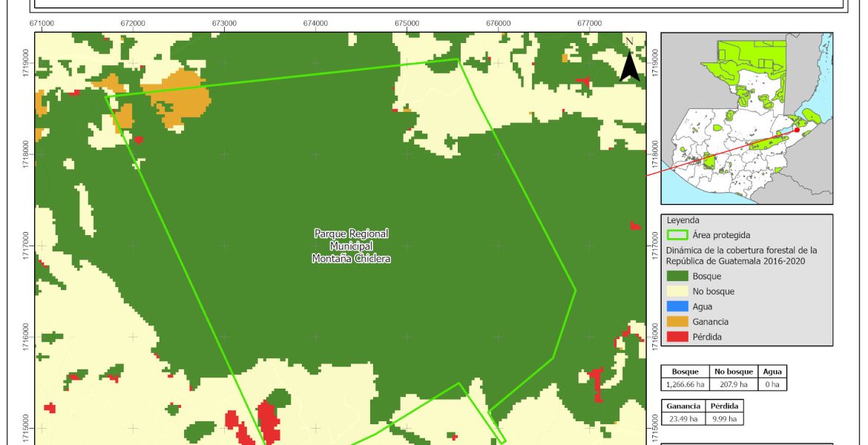Click the 674000 top coordinate label

(x=315, y=24)
